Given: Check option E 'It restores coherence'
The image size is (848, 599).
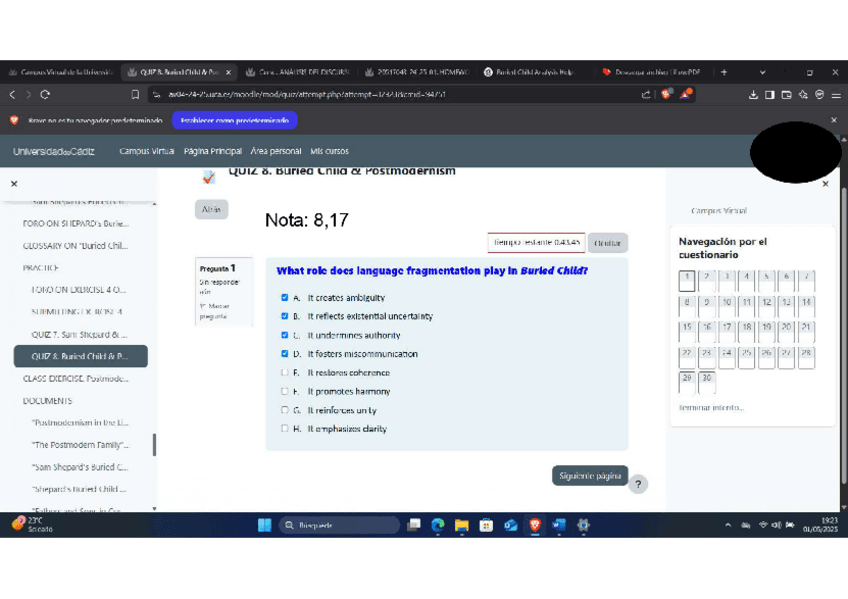Looking at the screenshot, I should point(285,373).
